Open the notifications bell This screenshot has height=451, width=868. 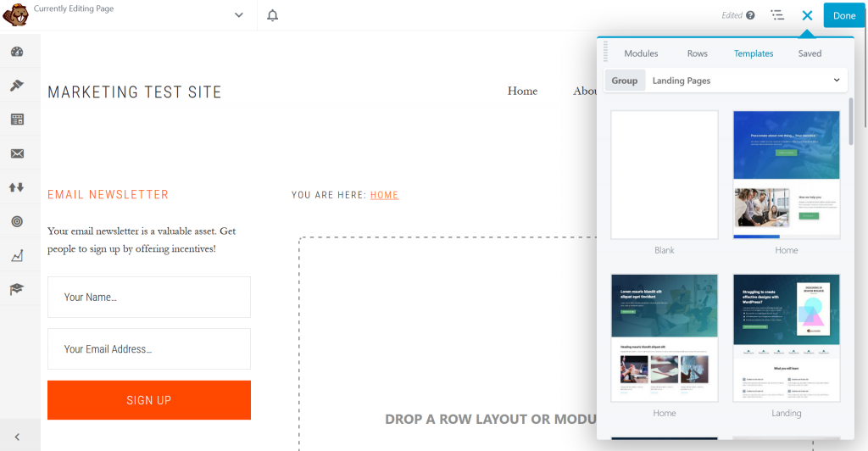(272, 15)
